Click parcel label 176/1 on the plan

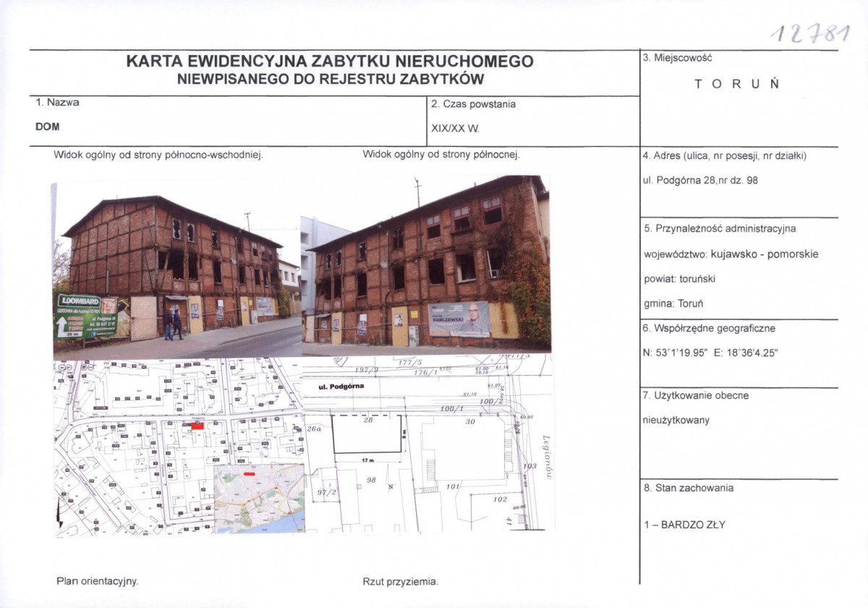[x=425, y=372]
